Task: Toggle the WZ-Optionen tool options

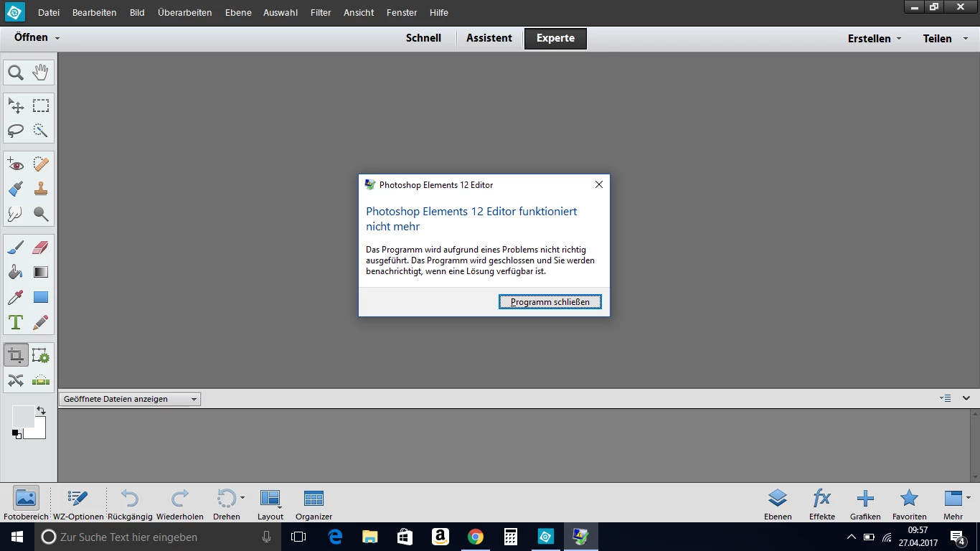Action: (78, 504)
